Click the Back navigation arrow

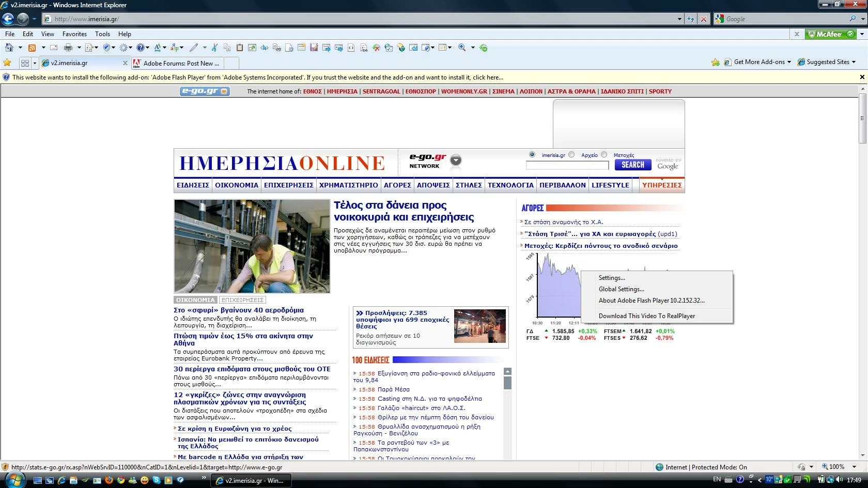pyautogui.click(x=8, y=19)
